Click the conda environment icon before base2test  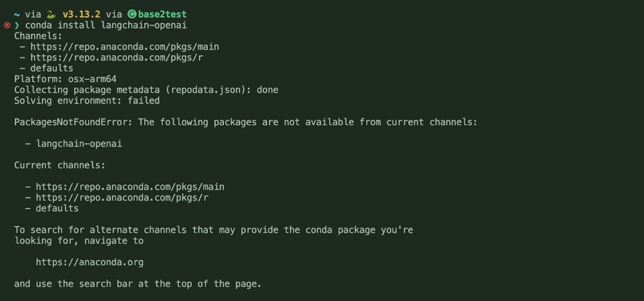click(x=132, y=14)
